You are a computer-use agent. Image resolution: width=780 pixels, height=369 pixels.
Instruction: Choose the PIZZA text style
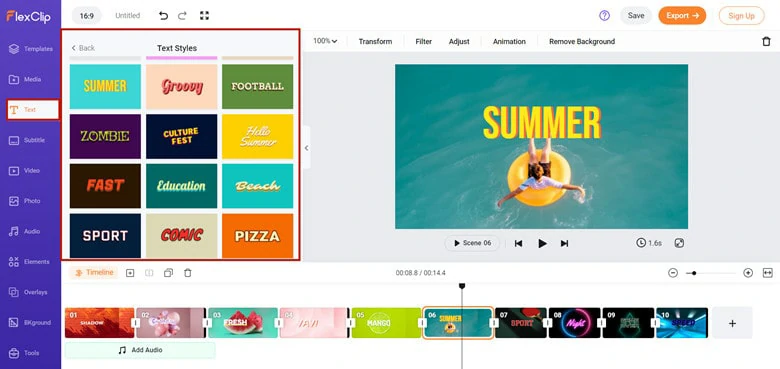[258, 236]
